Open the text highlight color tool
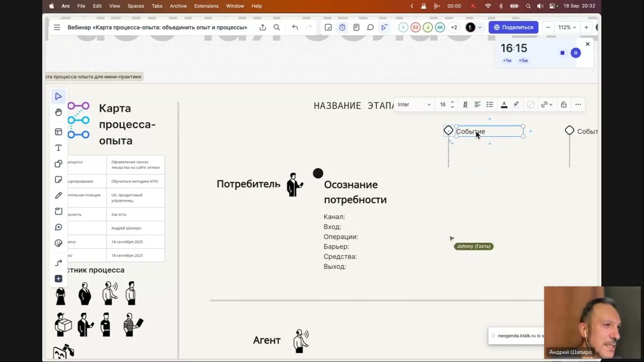644x362 pixels. point(516,105)
